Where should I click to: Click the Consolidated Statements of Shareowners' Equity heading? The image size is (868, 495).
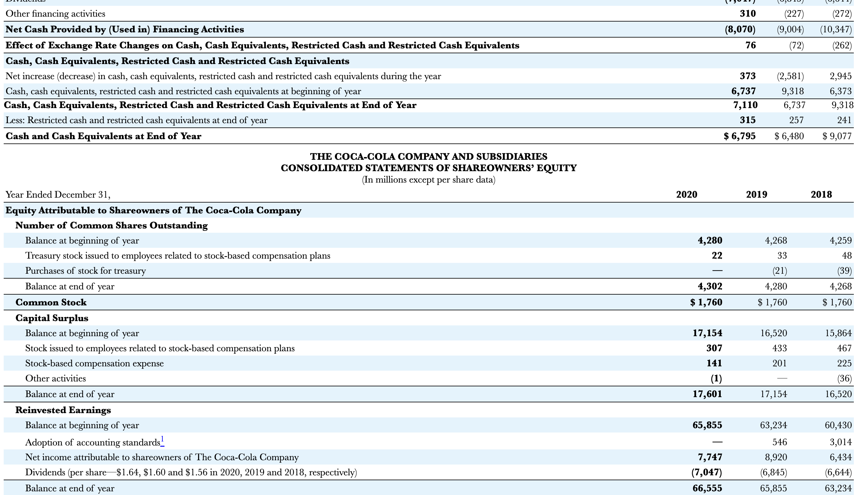pos(428,168)
